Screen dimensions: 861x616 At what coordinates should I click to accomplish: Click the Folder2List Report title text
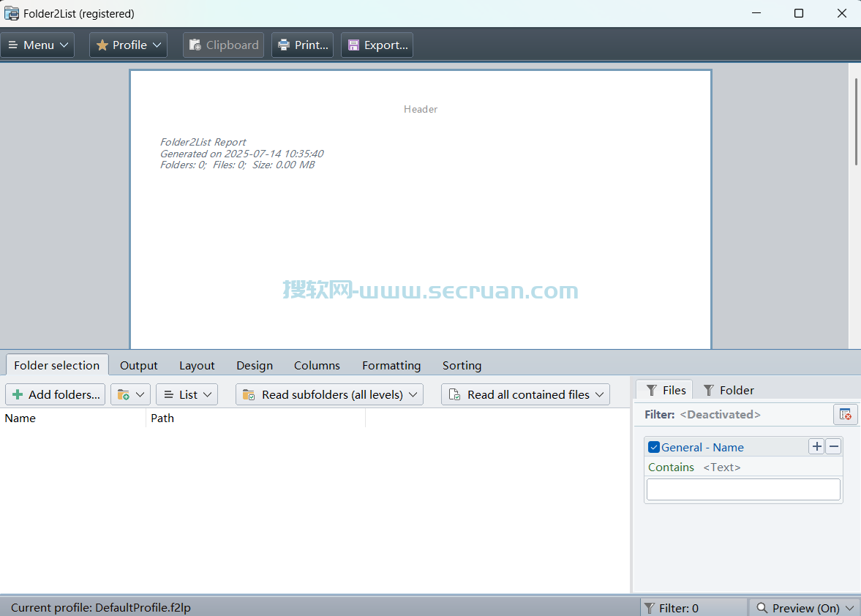203,142
